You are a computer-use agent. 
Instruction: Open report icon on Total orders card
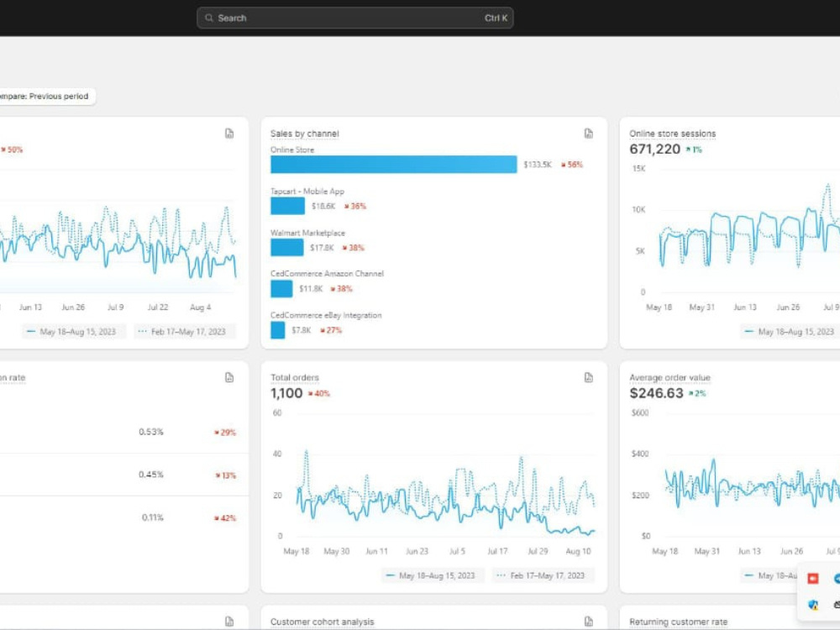coord(588,378)
